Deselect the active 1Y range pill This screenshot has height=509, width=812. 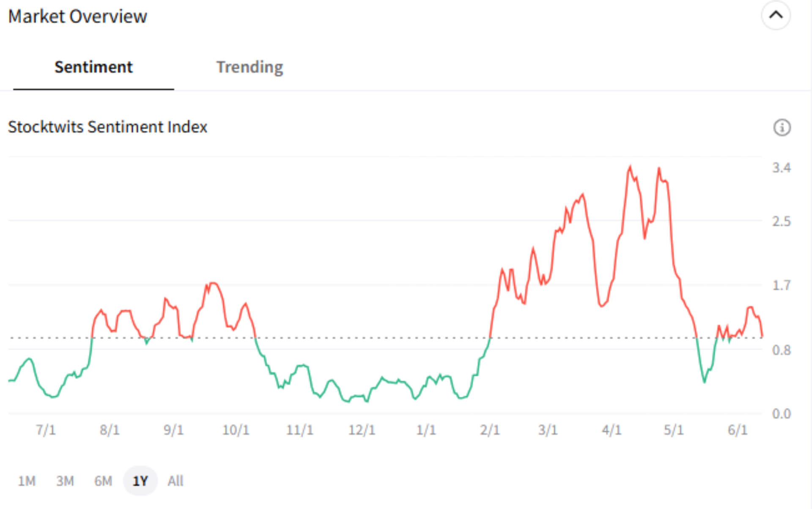tap(140, 480)
